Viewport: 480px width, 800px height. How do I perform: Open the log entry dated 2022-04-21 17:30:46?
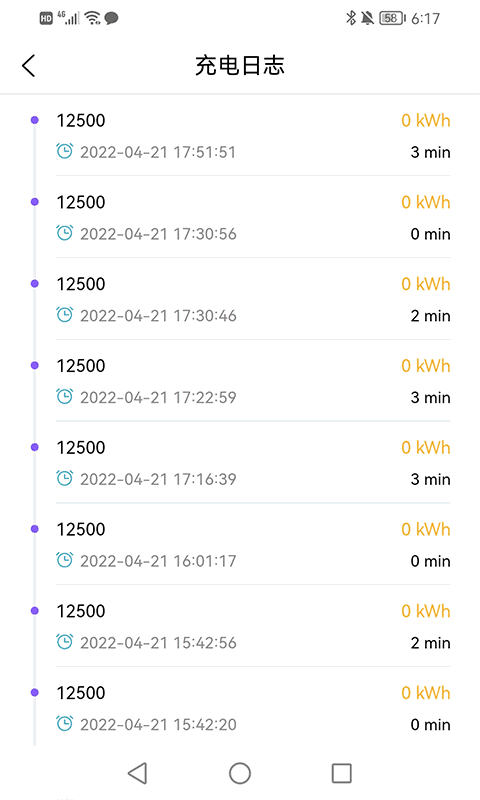(x=253, y=299)
